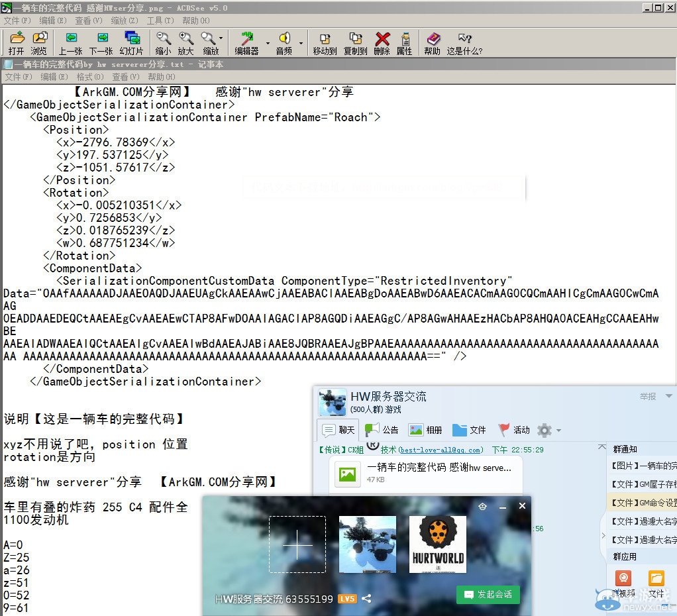This screenshot has height=616, width=677.
Task: Click the 浏览 (Browse) toolbar icon
Action: (39, 42)
